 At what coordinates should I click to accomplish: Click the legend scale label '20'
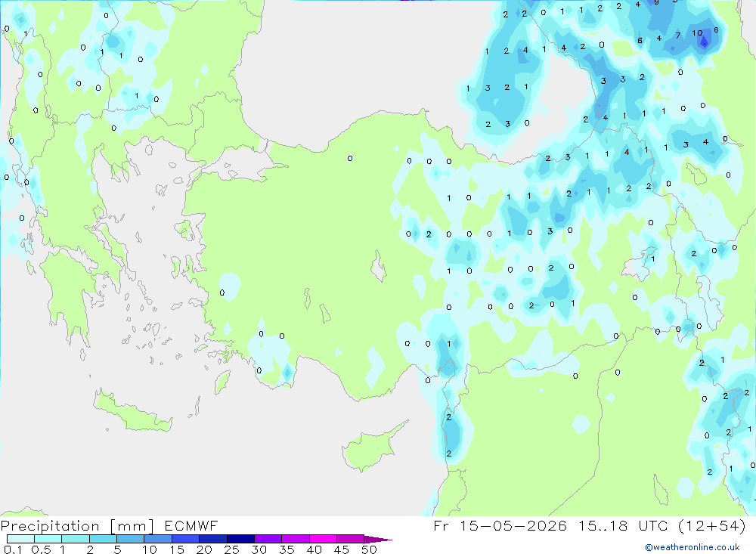(x=204, y=549)
